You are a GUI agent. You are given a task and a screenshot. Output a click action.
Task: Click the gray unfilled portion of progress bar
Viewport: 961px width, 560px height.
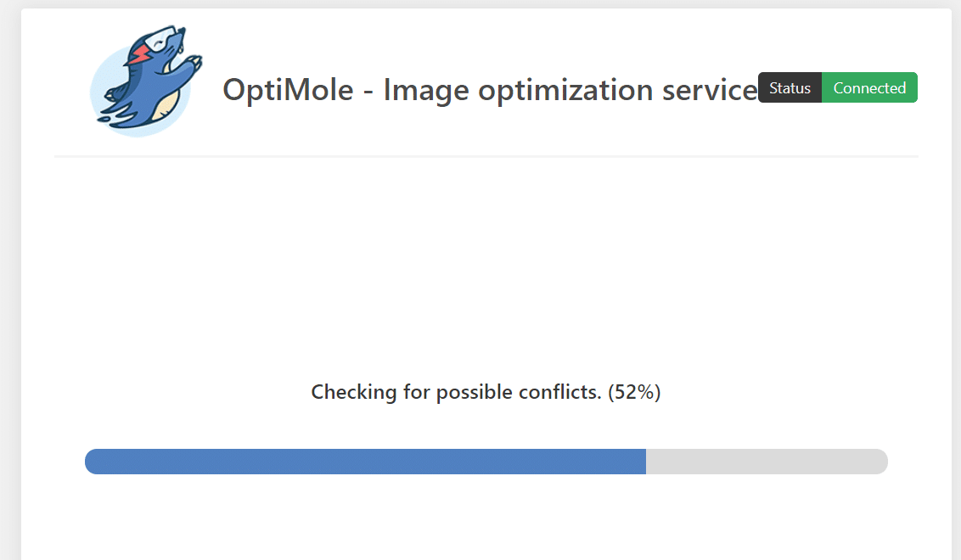(x=764, y=462)
